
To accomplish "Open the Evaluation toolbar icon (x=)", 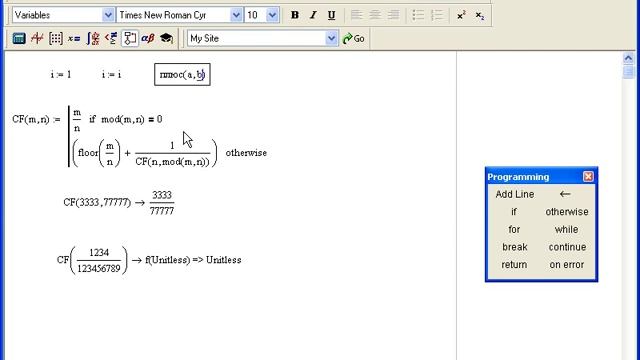I will coord(74,38).
